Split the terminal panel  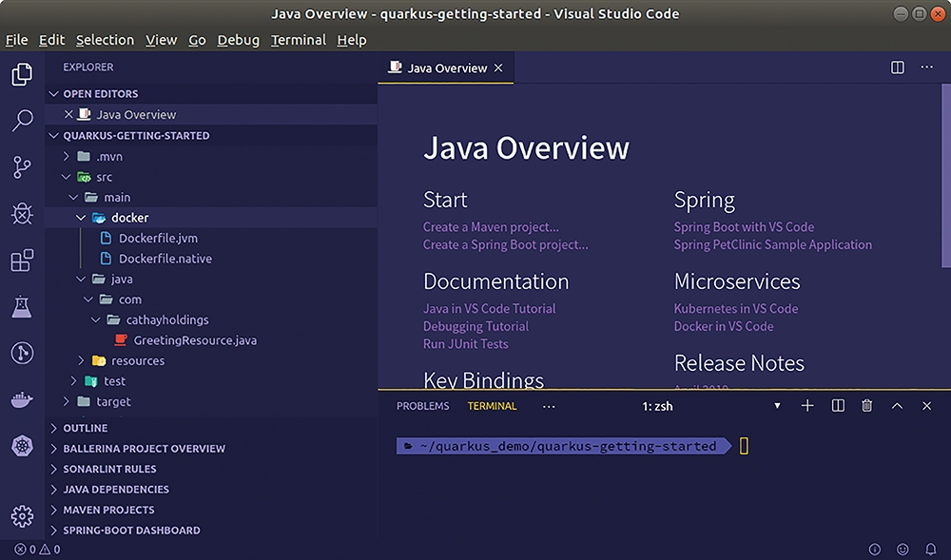(838, 405)
